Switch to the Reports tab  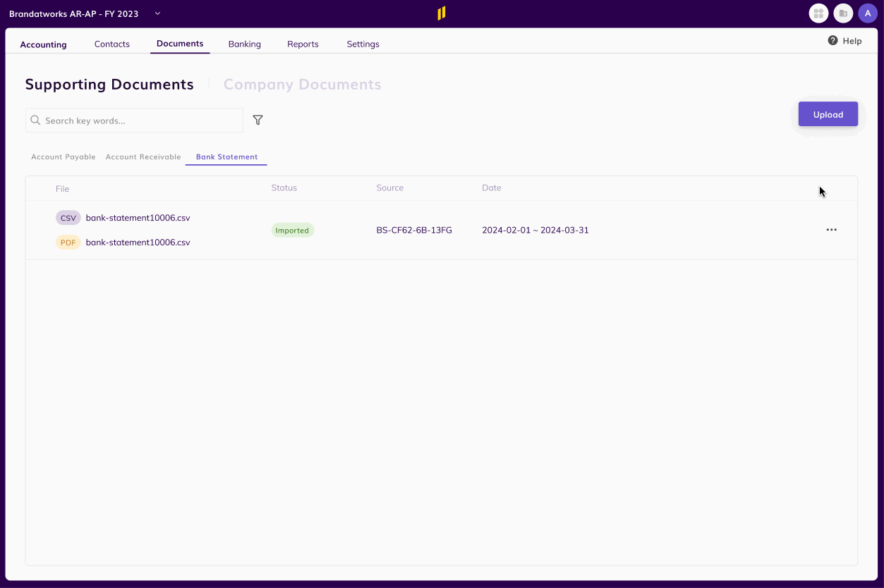tap(303, 44)
